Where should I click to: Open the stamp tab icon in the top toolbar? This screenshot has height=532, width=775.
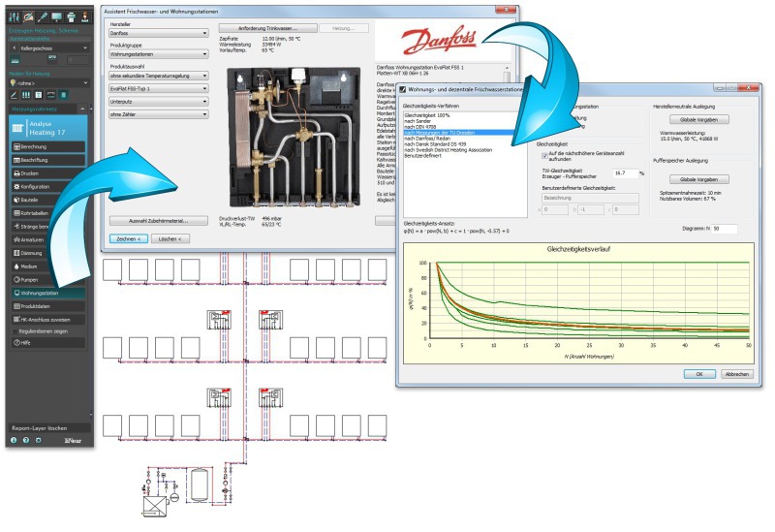(x=85, y=17)
